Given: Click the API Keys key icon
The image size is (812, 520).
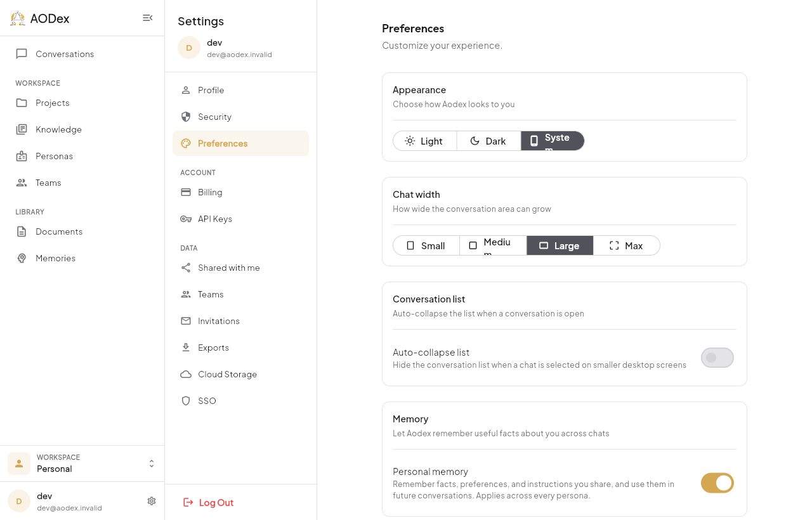Looking at the screenshot, I should click(x=186, y=219).
